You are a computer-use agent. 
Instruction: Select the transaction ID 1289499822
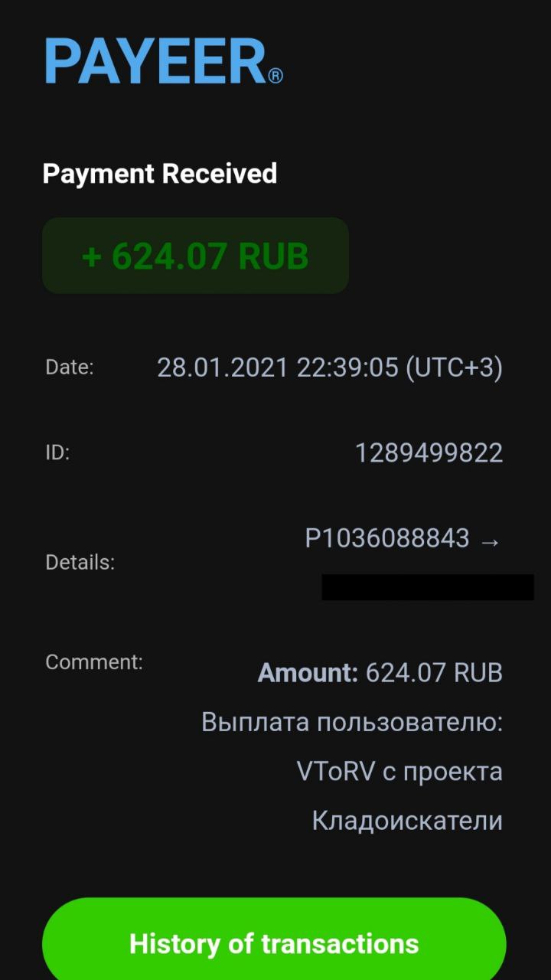pos(429,453)
